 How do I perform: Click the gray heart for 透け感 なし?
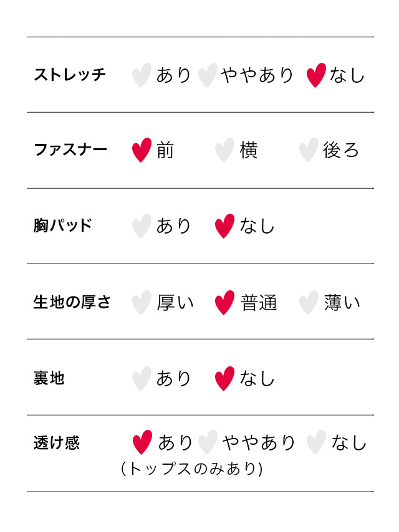pyautogui.click(x=316, y=442)
